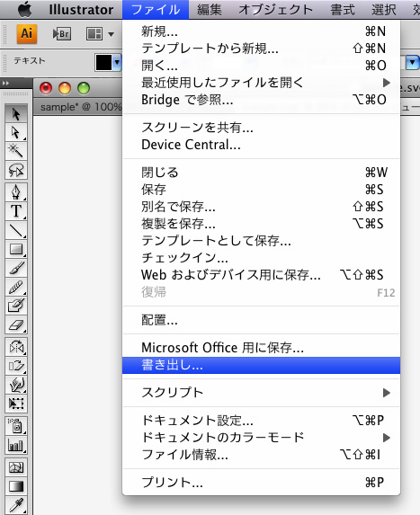Choose 別名で保存...

(x=262, y=207)
